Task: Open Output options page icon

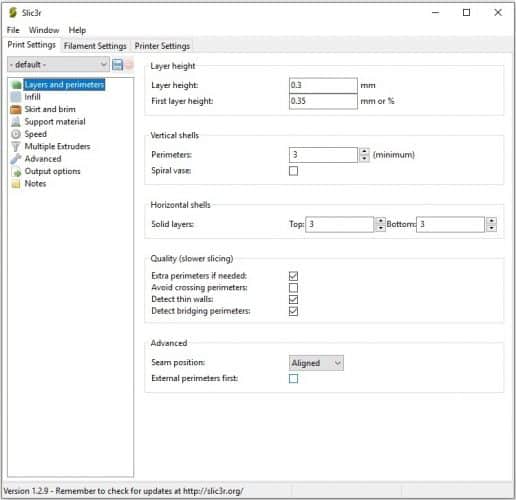Action: pyautogui.click(x=16, y=171)
